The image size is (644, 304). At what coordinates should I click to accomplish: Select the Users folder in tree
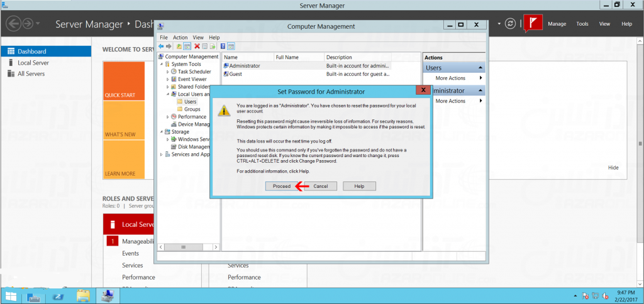187,102
